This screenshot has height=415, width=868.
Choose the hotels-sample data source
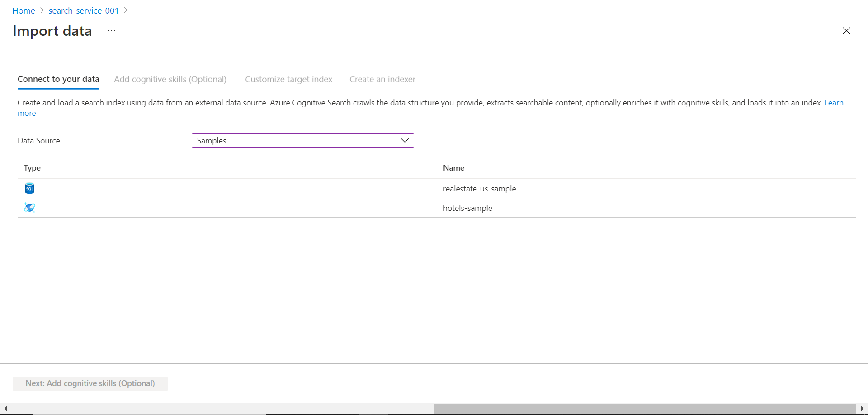click(x=437, y=208)
